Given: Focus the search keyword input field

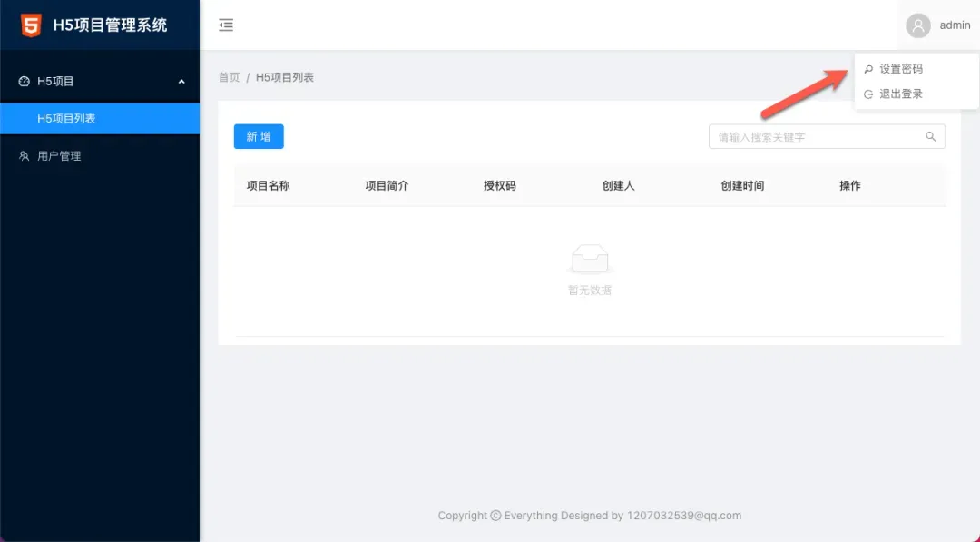Looking at the screenshot, I should pyautogui.click(x=817, y=137).
